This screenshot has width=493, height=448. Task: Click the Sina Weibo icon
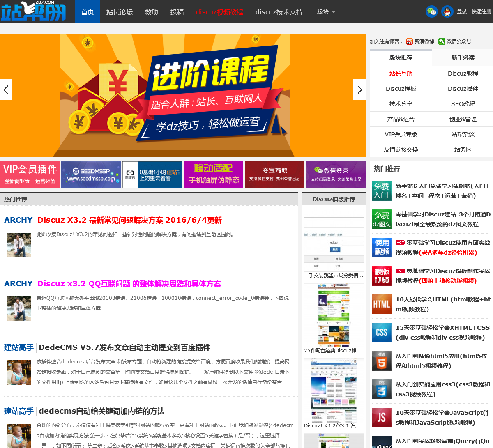(x=409, y=41)
